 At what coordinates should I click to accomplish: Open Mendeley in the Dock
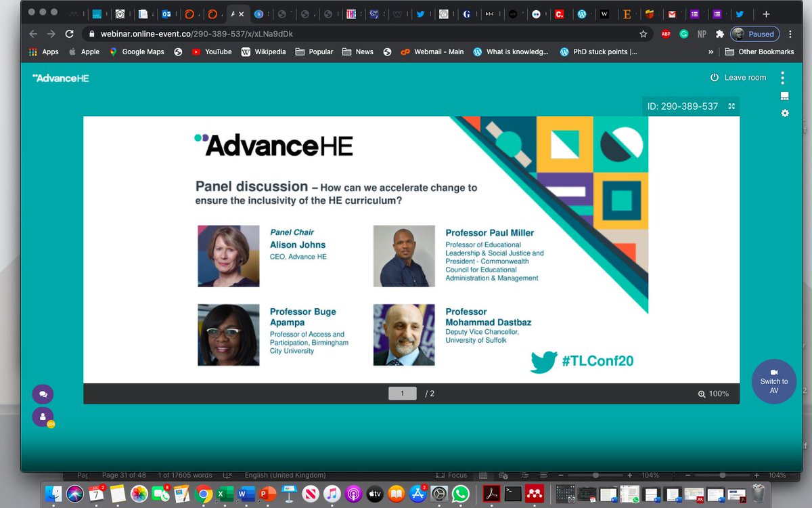(534, 494)
